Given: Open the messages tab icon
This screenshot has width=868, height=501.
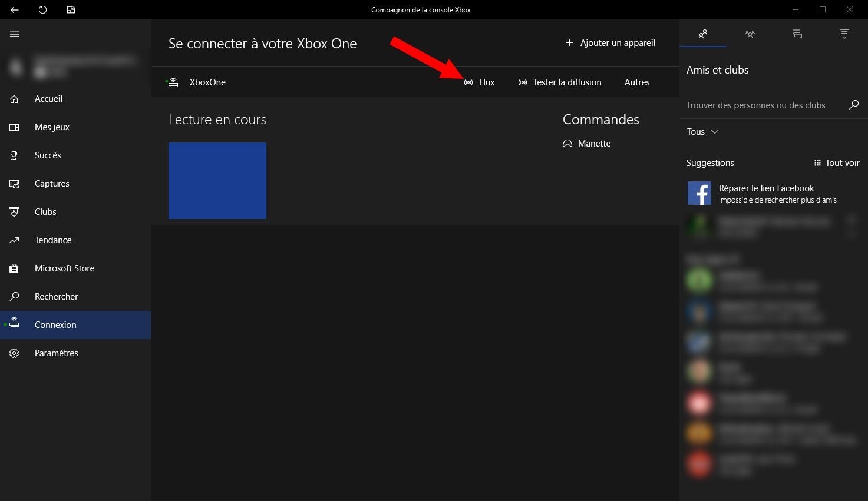Looking at the screenshot, I should click(x=797, y=34).
